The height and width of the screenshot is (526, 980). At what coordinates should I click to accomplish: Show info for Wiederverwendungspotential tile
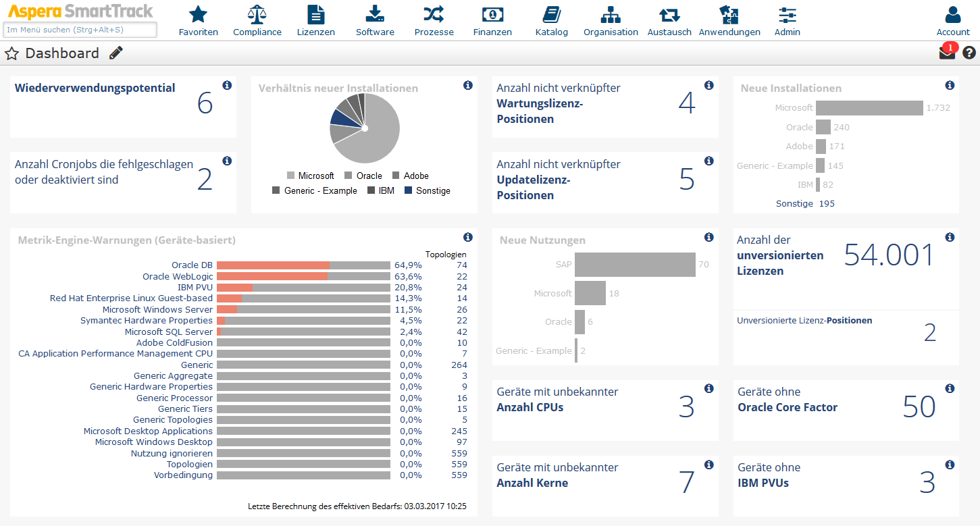[x=227, y=85]
